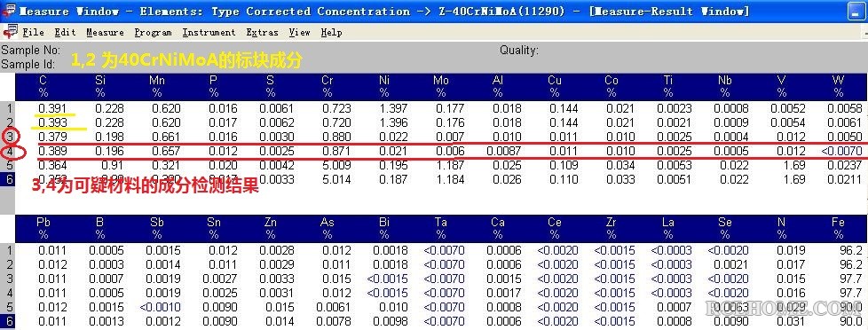The image size is (868, 330).
Task: Select the Si % column header
Action: 99,86
